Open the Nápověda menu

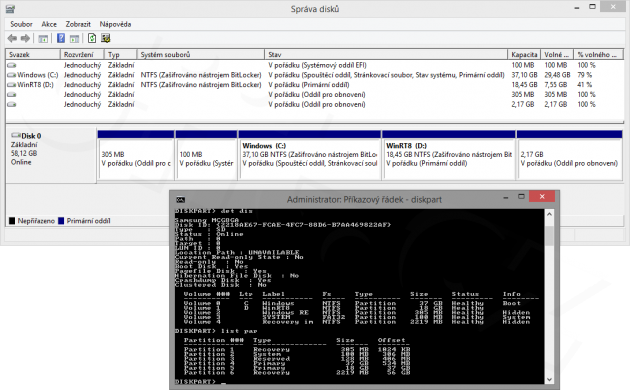click(x=115, y=24)
